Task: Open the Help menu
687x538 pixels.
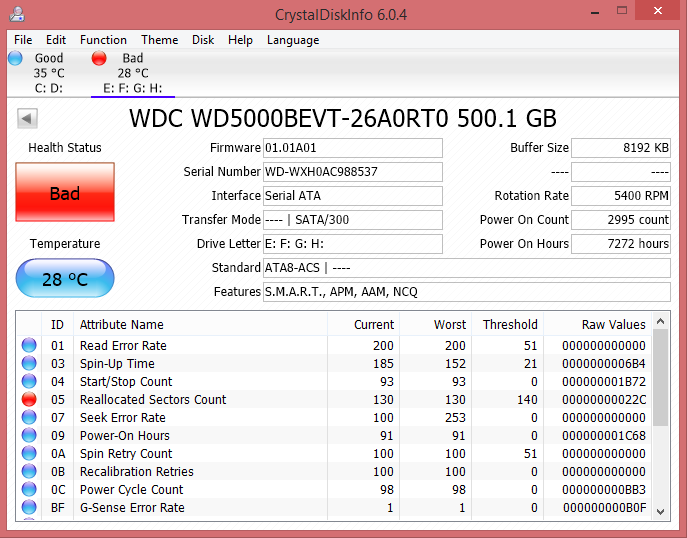Action: click(240, 40)
